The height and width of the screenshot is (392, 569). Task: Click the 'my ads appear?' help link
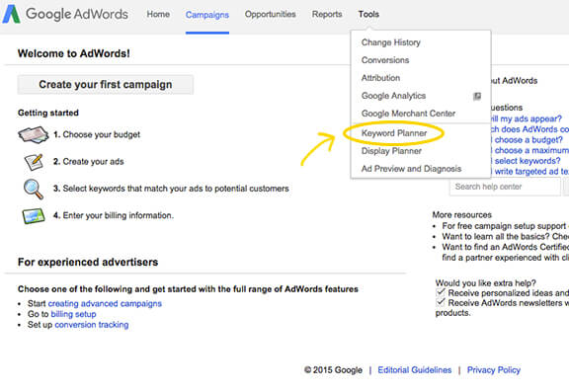[x=526, y=118]
